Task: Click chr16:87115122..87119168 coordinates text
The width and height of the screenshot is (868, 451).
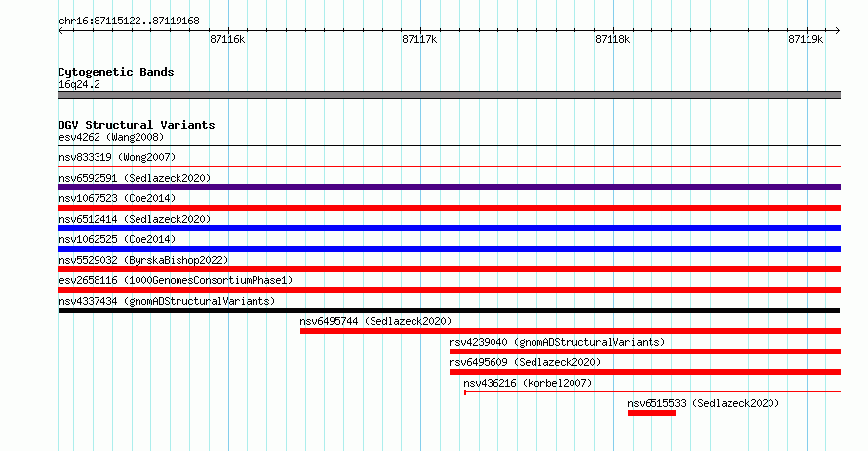Action: (129, 21)
